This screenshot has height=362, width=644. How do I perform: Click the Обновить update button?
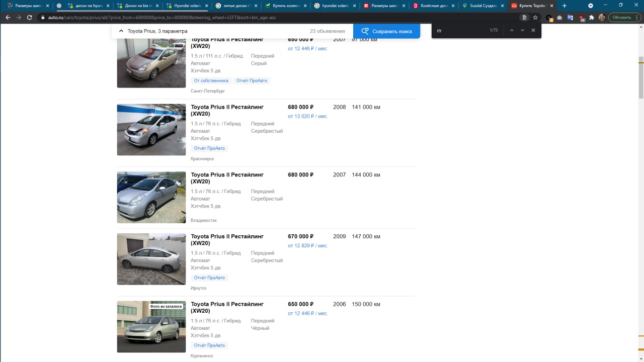click(x=624, y=17)
